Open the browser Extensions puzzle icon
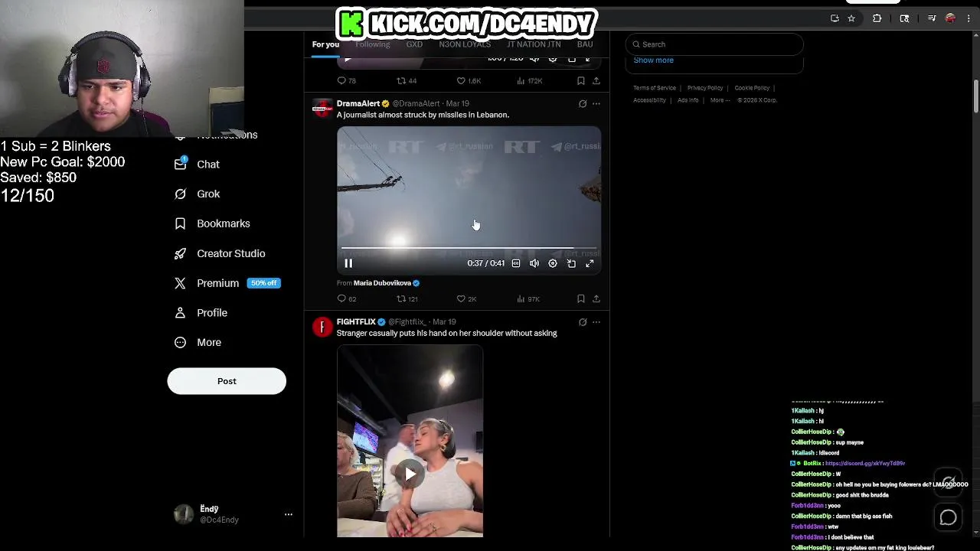This screenshot has height=551, width=980. pos(877,18)
